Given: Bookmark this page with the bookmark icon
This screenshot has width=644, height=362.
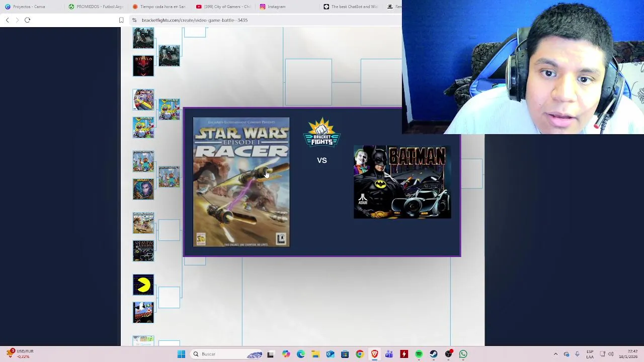Looking at the screenshot, I should 121,20.
